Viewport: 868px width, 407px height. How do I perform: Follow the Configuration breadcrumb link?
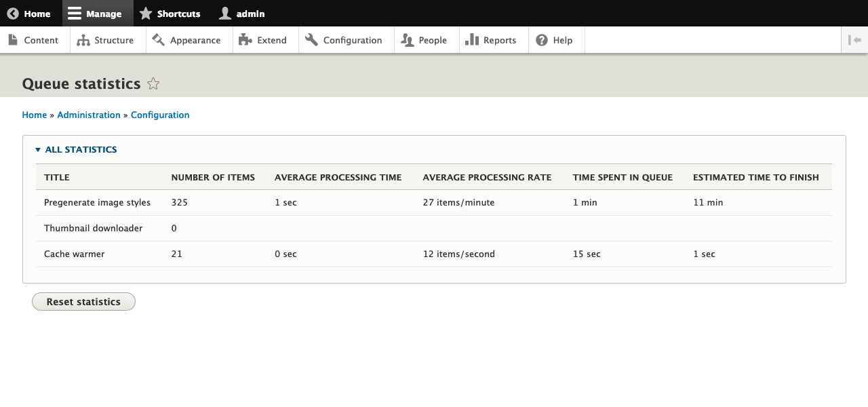(160, 115)
